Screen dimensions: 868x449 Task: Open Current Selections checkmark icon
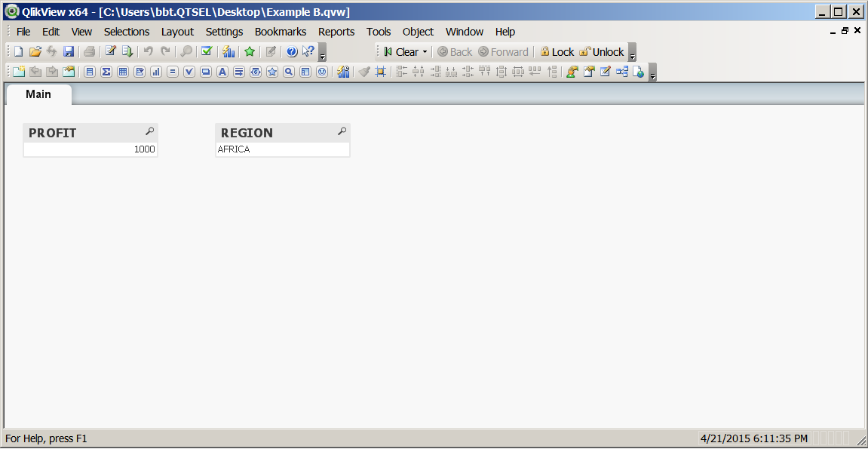click(207, 51)
